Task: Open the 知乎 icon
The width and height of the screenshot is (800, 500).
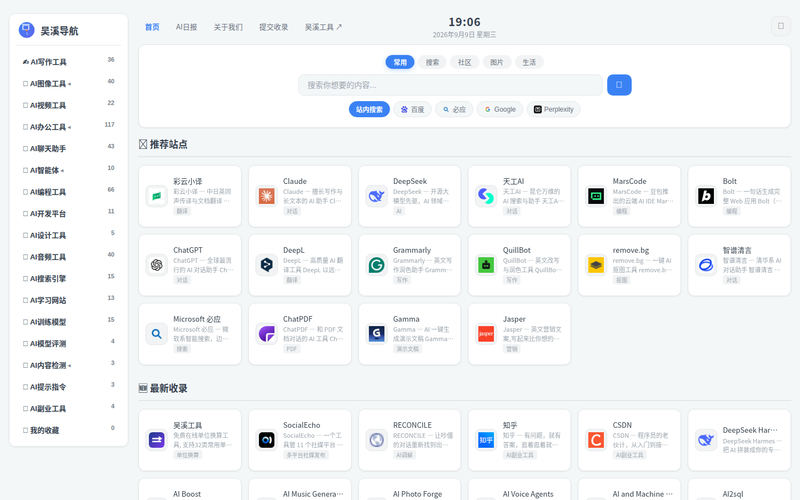Action: click(486, 440)
